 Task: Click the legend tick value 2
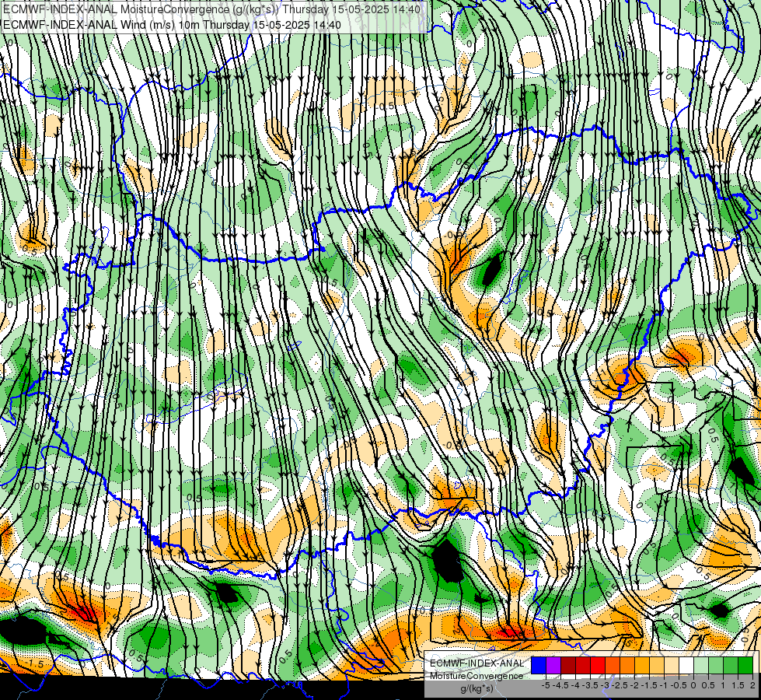pos(752,685)
